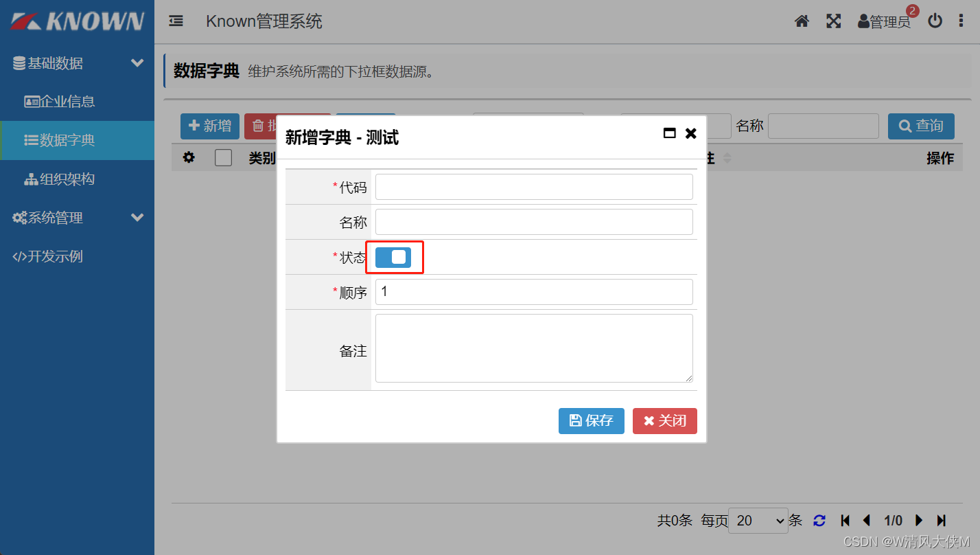Go to next page in pager
The image size is (980, 555).
(x=919, y=521)
